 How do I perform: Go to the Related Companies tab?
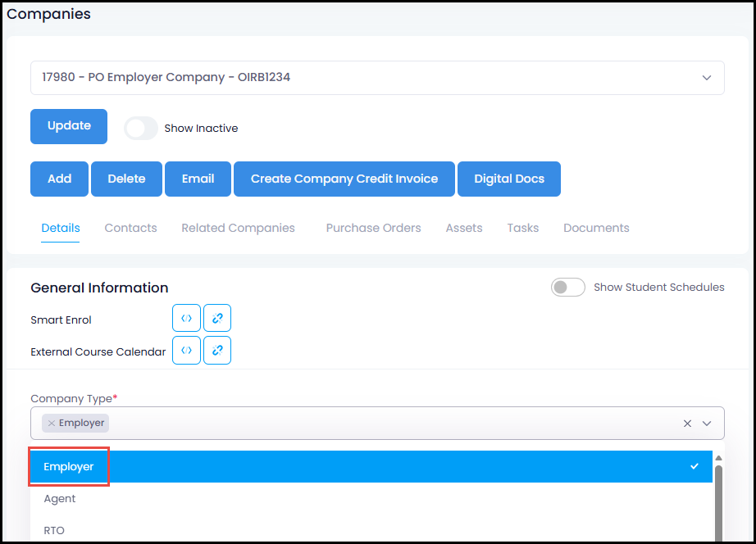[x=238, y=228]
